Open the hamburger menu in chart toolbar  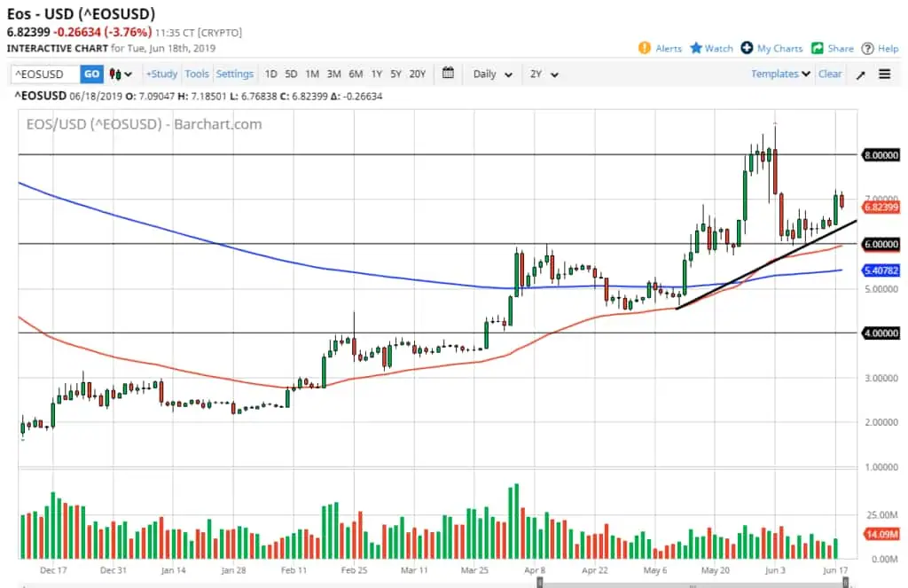[884, 74]
